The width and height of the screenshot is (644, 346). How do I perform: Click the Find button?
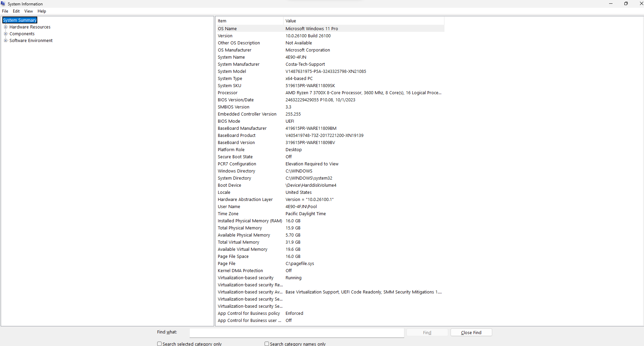(427, 333)
